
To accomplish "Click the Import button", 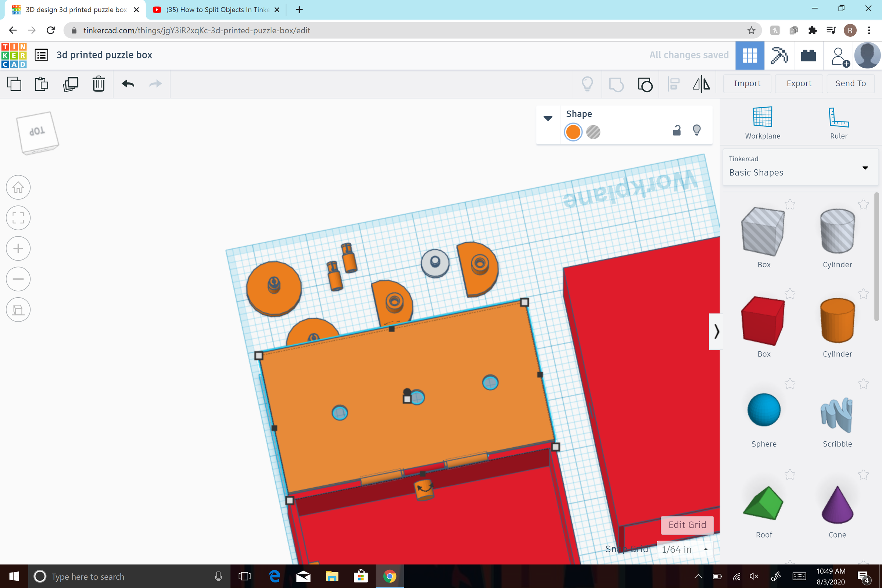I will [x=747, y=84].
